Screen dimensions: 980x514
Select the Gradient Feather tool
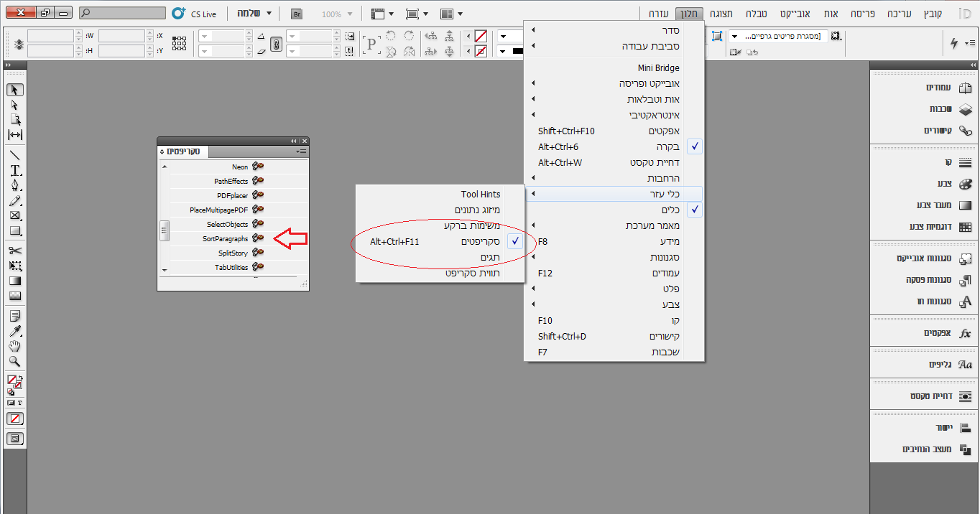pyautogui.click(x=15, y=296)
